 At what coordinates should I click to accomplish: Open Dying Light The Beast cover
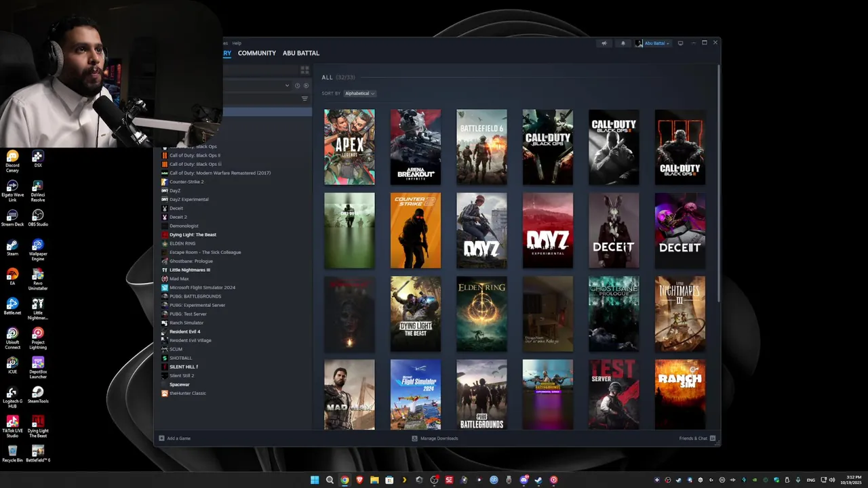tap(416, 314)
